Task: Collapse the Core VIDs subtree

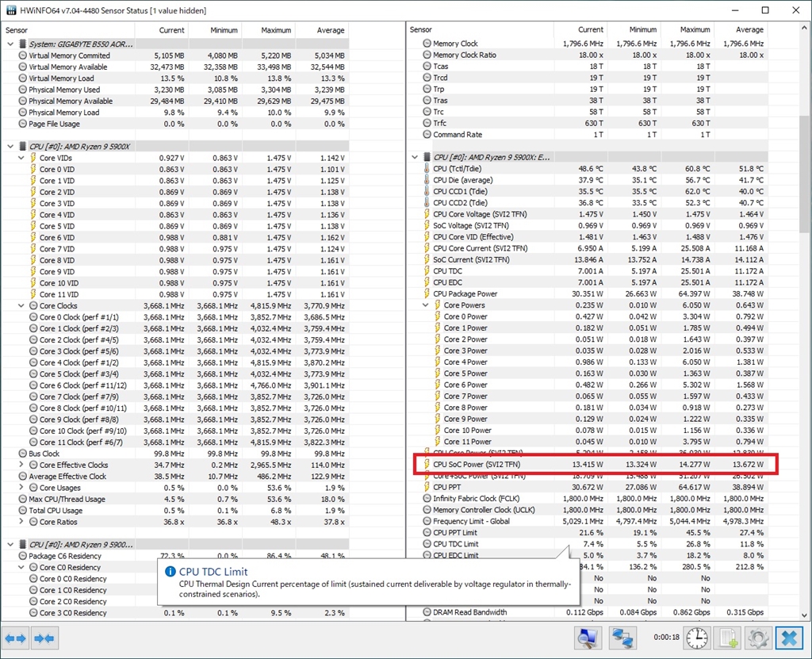Action: (x=21, y=158)
